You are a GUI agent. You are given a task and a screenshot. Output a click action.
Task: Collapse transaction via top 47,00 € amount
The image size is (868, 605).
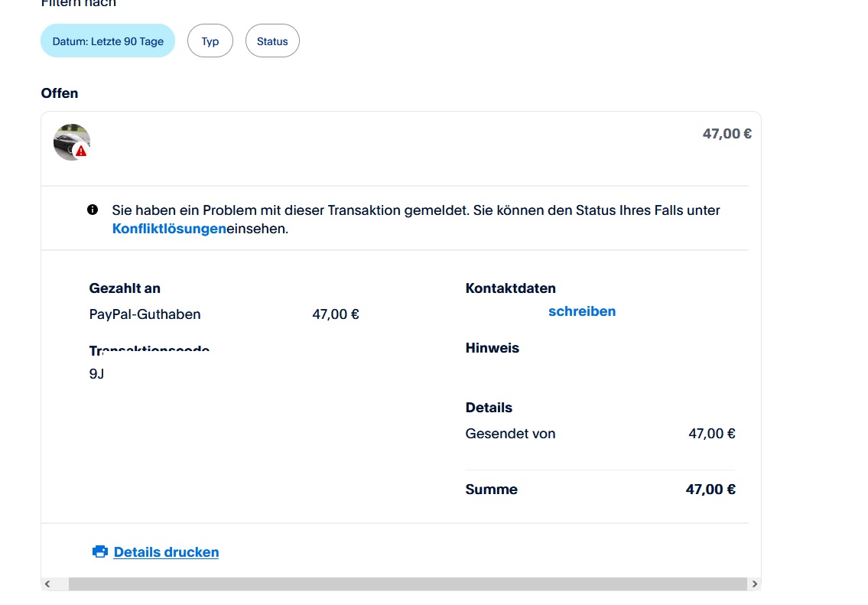(x=727, y=134)
